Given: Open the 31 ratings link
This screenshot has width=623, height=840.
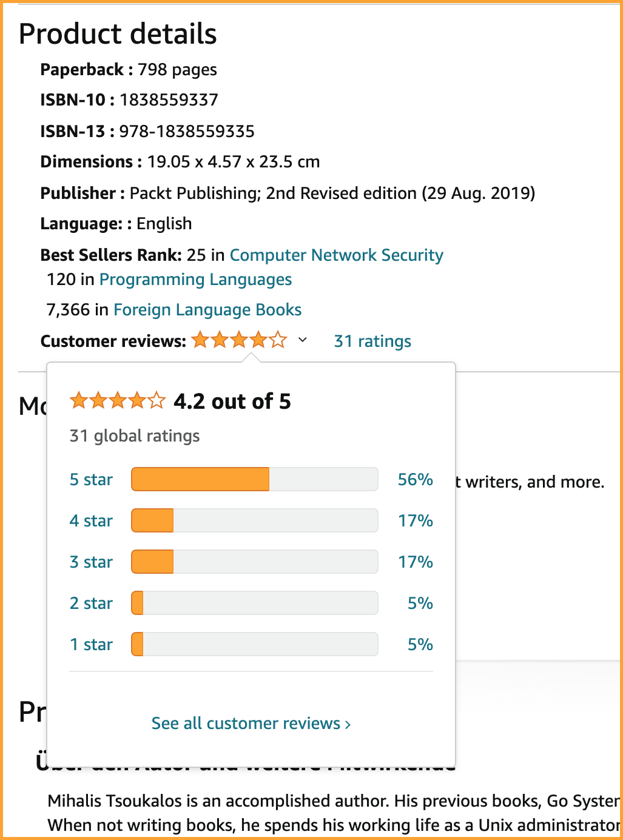Looking at the screenshot, I should pos(372,341).
